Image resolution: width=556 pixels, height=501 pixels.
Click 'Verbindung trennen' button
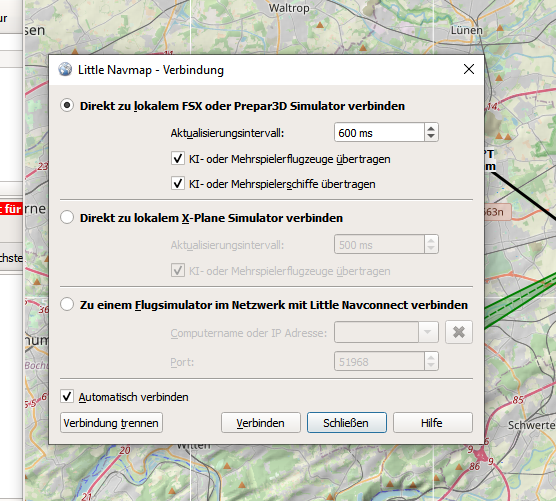[x=111, y=423]
